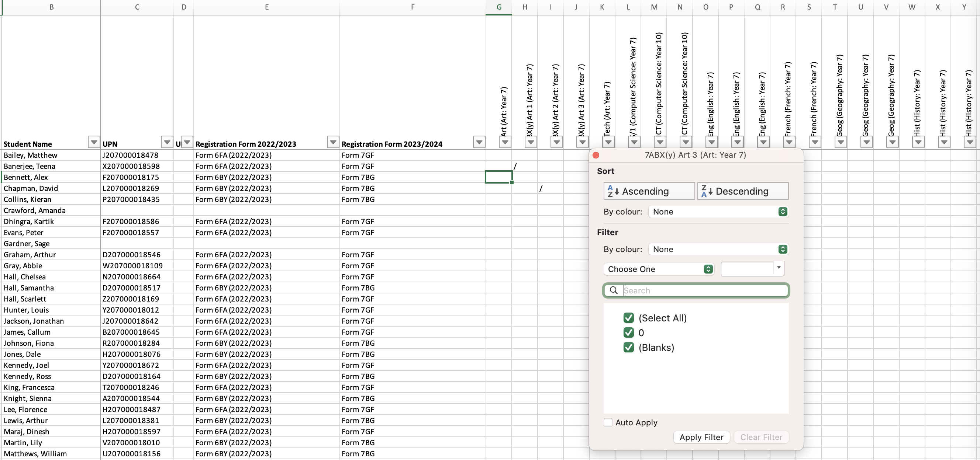
Task: Click the search magnifier icon
Action: point(614,290)
